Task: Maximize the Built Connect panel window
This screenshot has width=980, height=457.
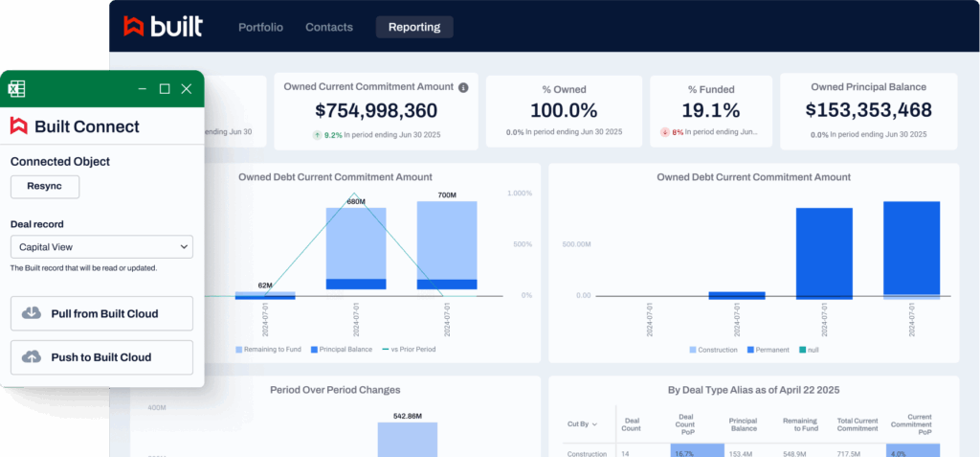Action: (165, 88)
